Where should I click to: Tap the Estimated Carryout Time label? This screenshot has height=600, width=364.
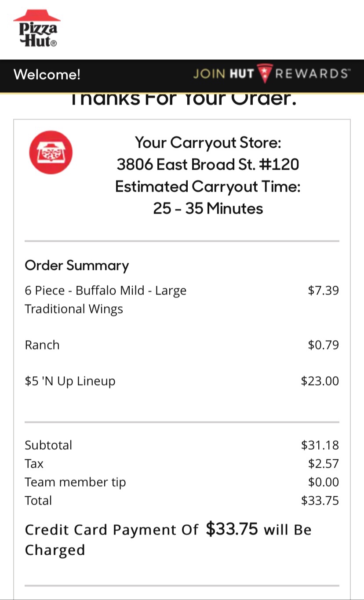(207, 186)
